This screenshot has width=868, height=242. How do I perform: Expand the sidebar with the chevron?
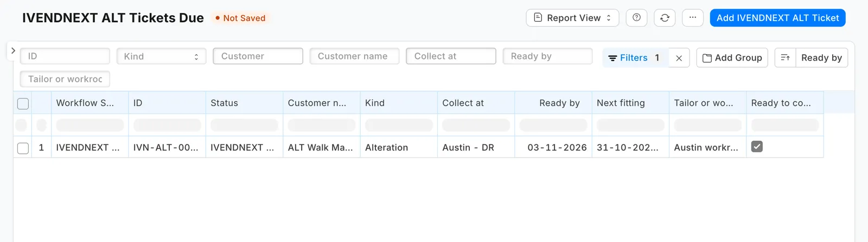pyautogui.click(x=13, y=51)
